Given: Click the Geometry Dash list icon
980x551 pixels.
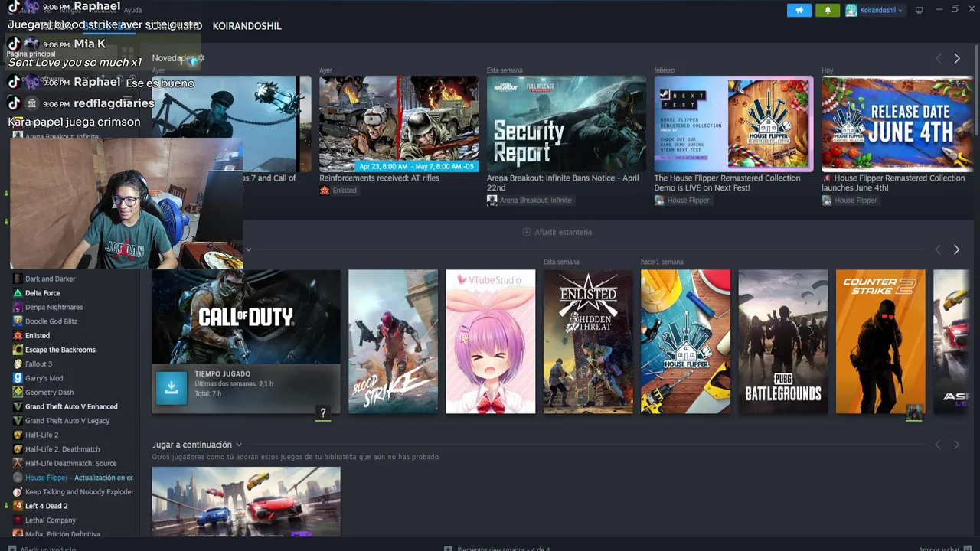Looking at the screenshot, I should tap(18, 393).
